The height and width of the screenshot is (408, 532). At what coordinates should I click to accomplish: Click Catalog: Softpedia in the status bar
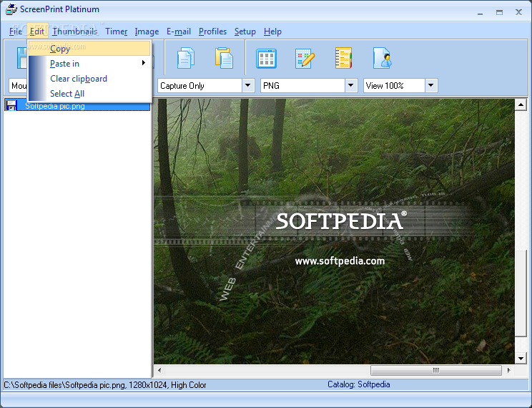359,384
